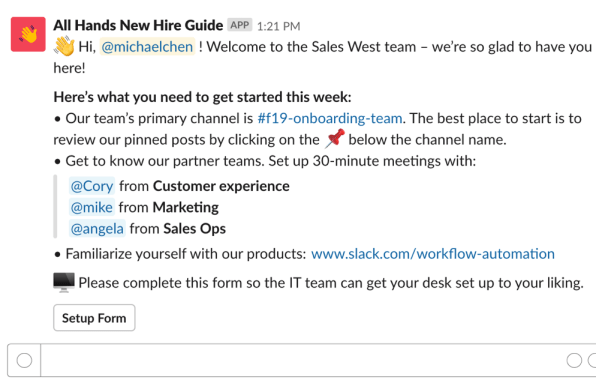Click the cut-off circle icon at the far right edge
This screenshot has height=383, width=596.
(592, 360)
